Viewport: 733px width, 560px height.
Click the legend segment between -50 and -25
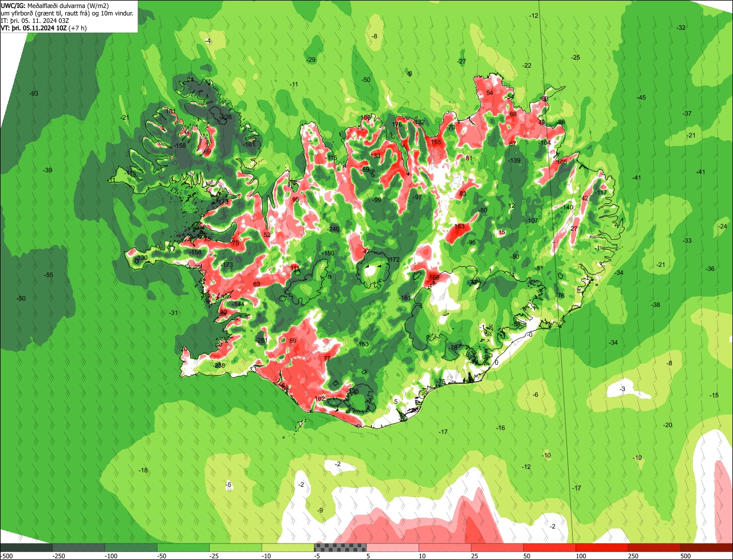(x=183, y=547)
